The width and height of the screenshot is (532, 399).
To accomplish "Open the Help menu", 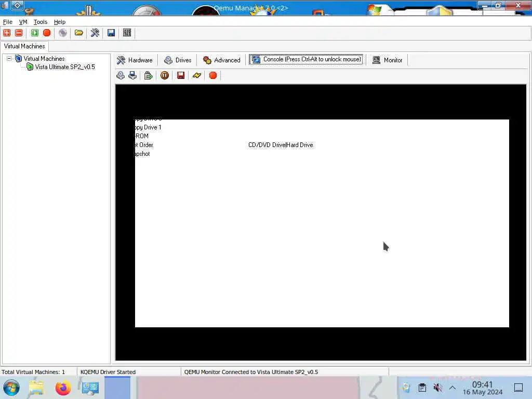I will coord(60,22).
